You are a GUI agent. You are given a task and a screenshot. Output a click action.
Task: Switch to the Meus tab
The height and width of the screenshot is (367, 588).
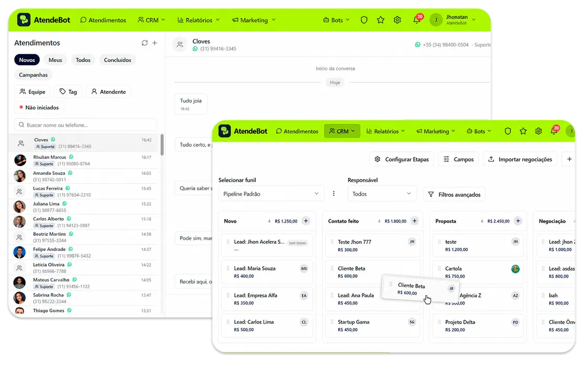pos(56,60)
